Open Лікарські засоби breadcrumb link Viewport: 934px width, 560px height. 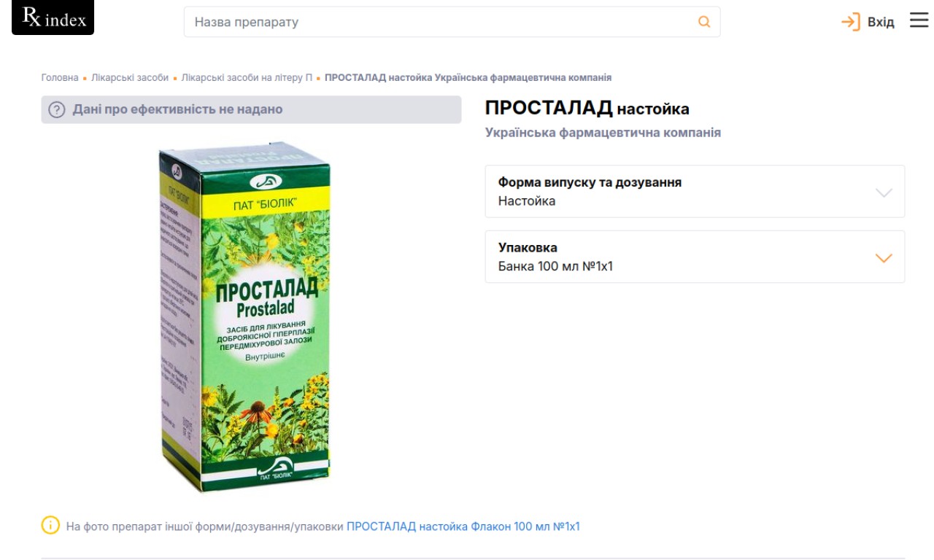[130, 77]
